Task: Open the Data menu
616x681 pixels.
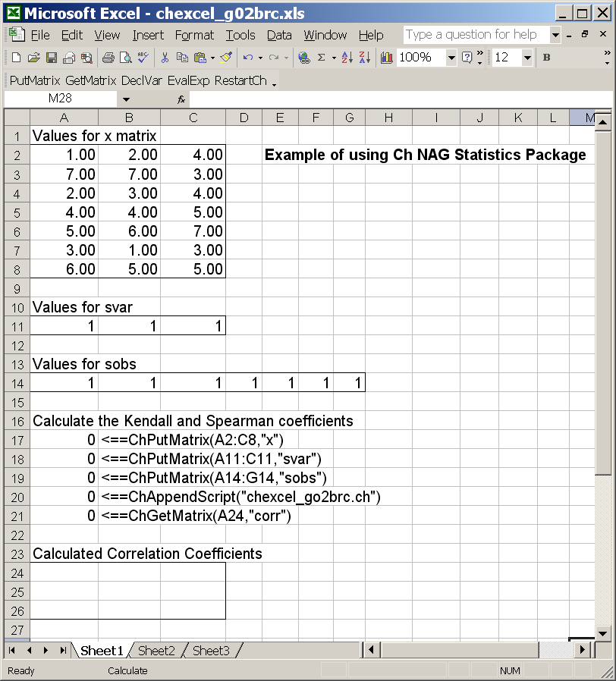Action: point(279,35)
